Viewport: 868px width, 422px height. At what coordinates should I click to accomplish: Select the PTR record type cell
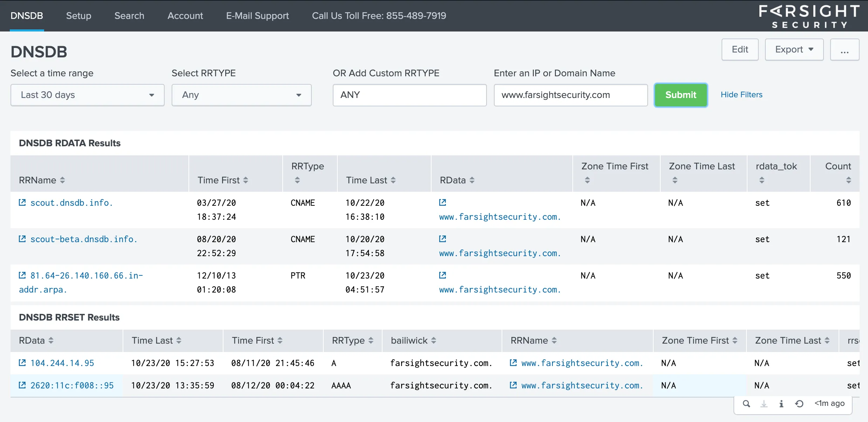(x=298, y=276)
